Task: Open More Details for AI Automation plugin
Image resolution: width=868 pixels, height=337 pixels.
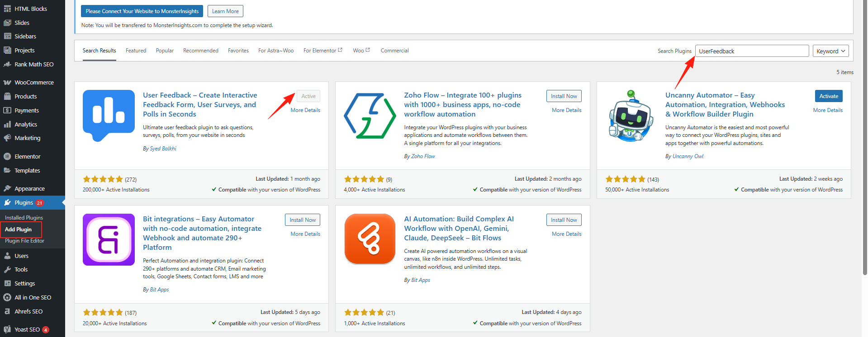Action: (x=566, y=234)
